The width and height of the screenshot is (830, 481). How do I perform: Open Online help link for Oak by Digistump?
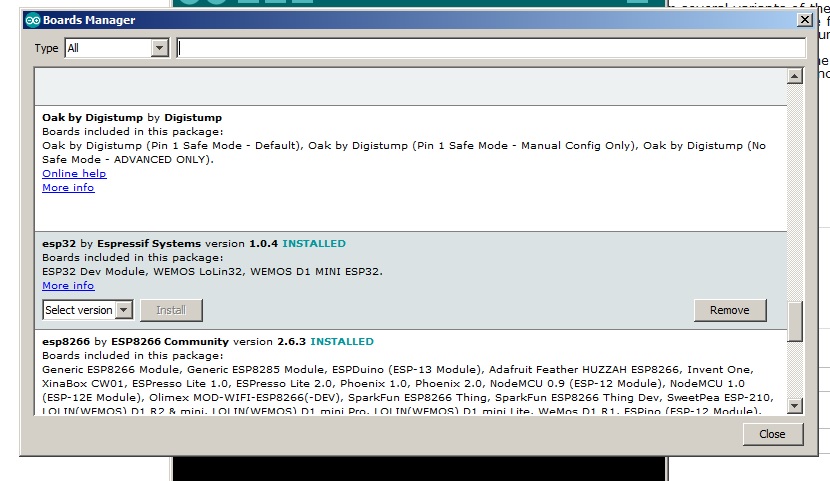[x=74, y=174]
